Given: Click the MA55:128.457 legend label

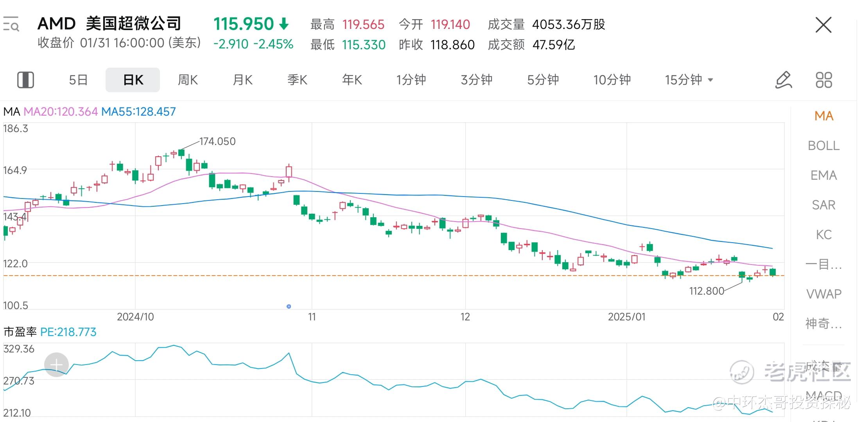Looking at the screenshot, I should click(139, 112).
